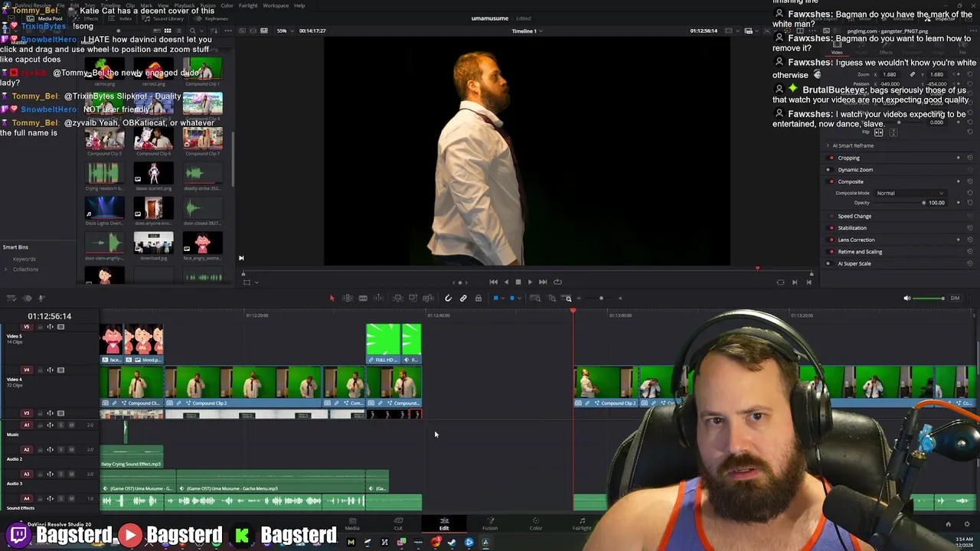
Task: Solo the A1 Music track
Action: point(60,425)
